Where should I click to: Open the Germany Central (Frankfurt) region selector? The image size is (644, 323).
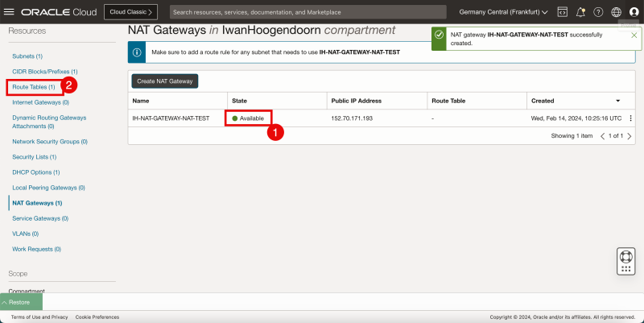[x=504, y=12]
